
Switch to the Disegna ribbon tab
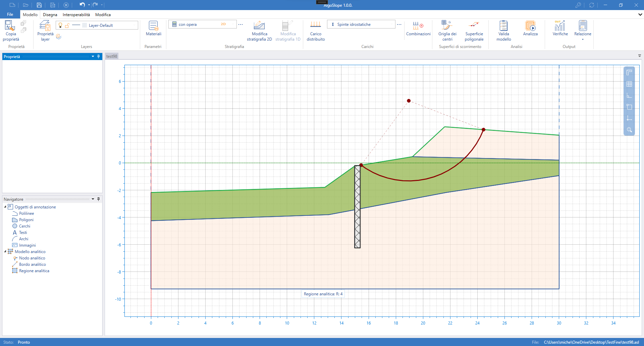pyautogui.click(x=50, y=14)
